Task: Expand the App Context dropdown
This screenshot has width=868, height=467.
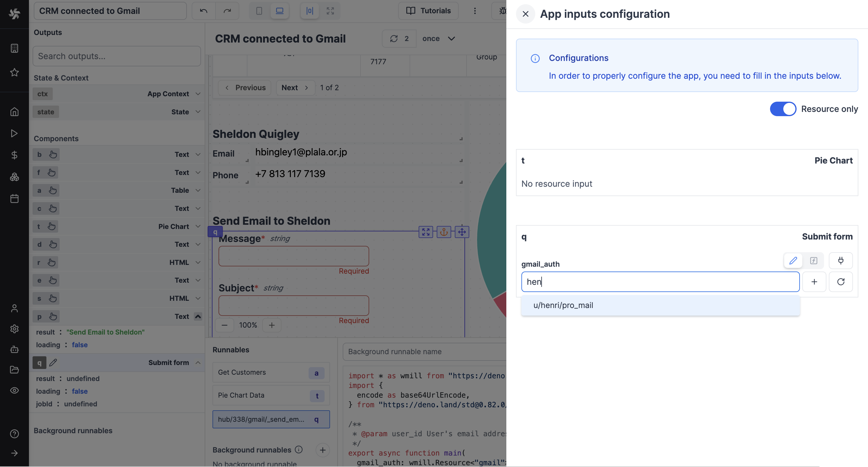Action: (x=197, y=94)
